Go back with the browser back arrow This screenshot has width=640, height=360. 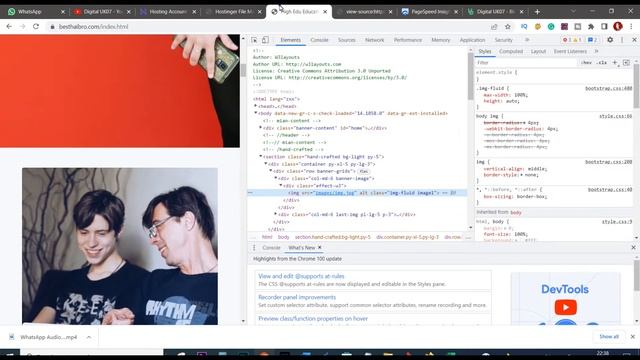[9, 27]
